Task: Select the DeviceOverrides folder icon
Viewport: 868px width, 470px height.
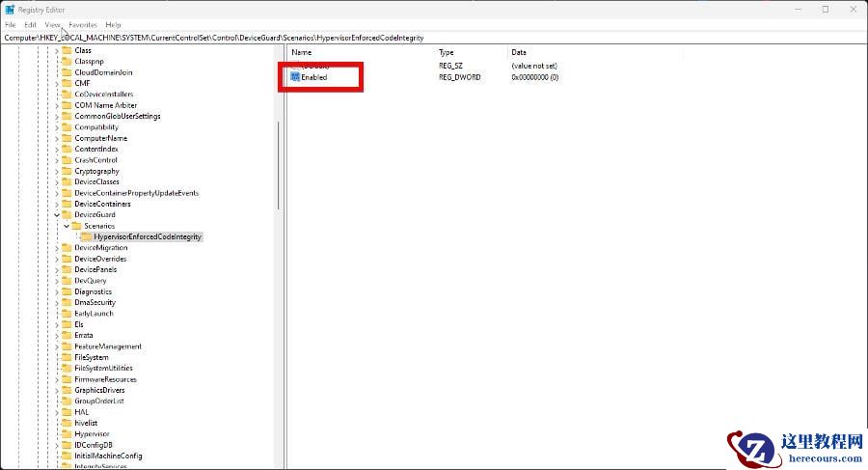Action: (67, 259)
